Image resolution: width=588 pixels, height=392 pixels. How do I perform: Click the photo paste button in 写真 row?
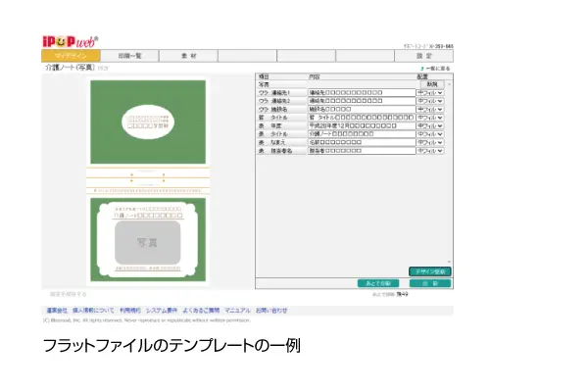pyautogui.click(x=432, y=84)
